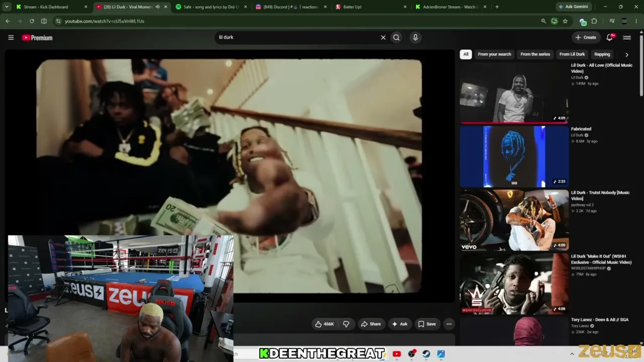
Task: Open Ask Gemini in the browser
Action: point(573,7)
